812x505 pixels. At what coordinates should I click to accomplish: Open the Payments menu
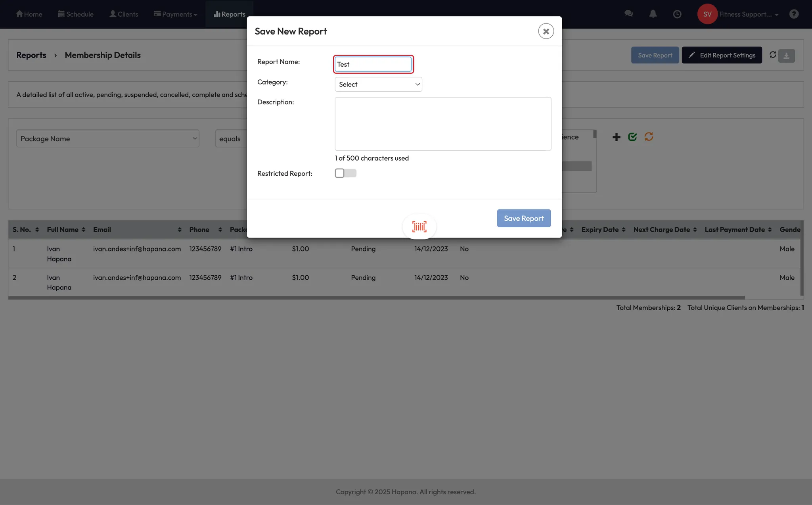(x=176, y=14)
